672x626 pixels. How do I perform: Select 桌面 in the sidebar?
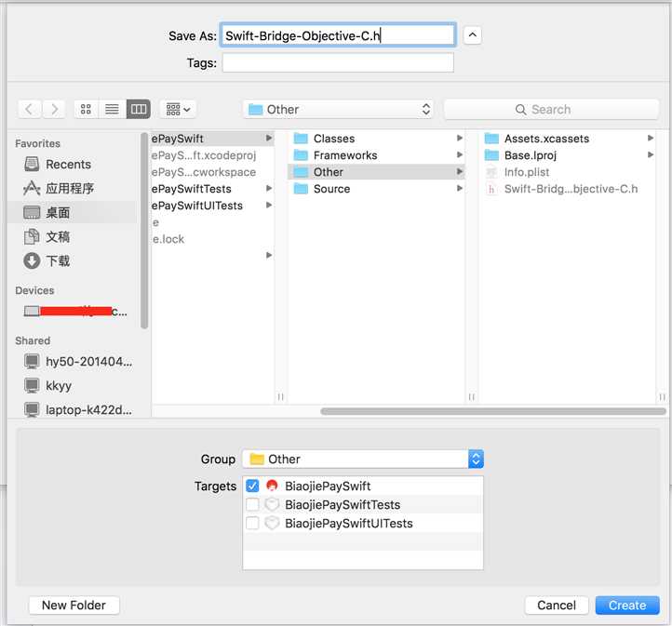(73, 212)
